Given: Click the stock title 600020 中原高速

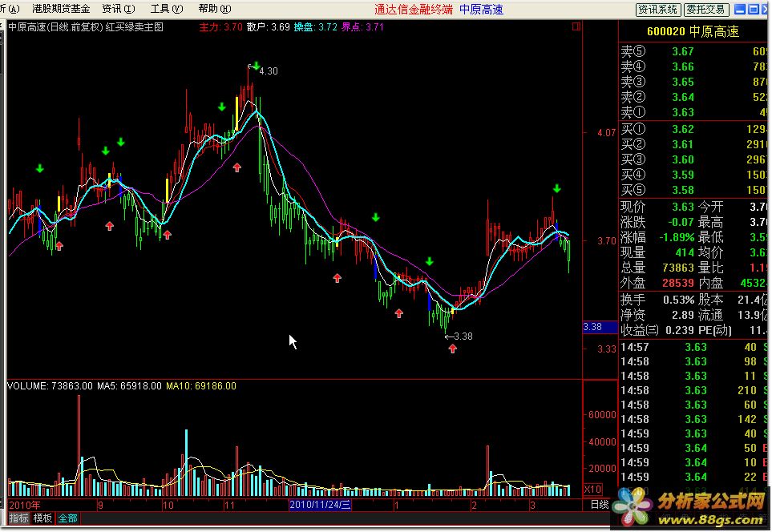Looking at the screenshot, I should click(x=693, y=31).
